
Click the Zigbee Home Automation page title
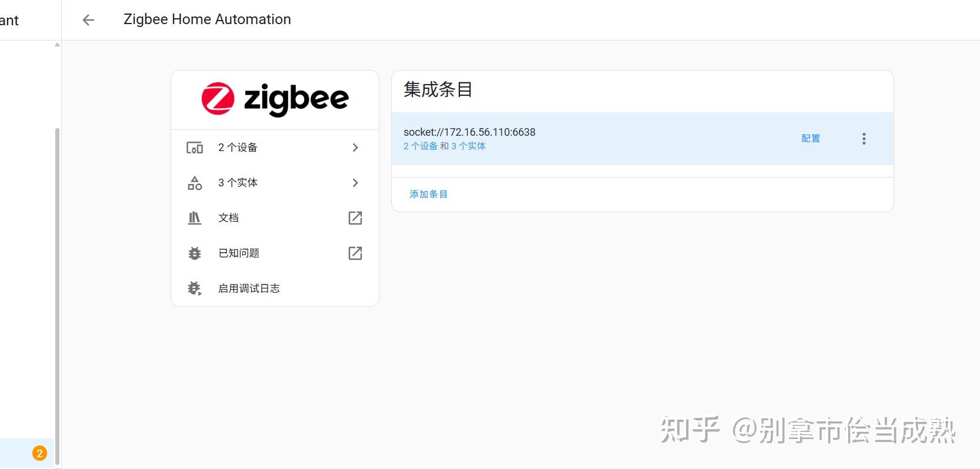207,19
